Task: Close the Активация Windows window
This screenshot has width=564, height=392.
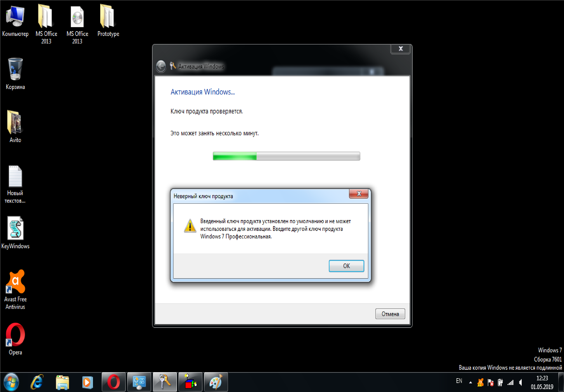Action: [400, 49]
